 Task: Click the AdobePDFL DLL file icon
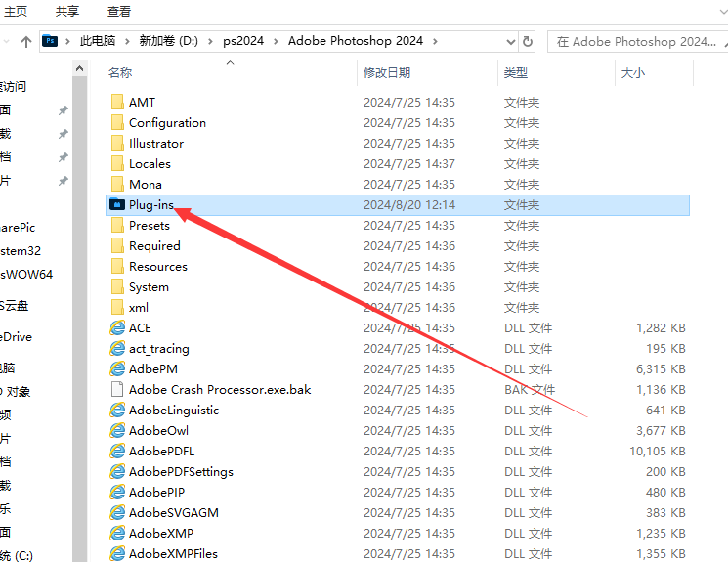click(117, 451)
